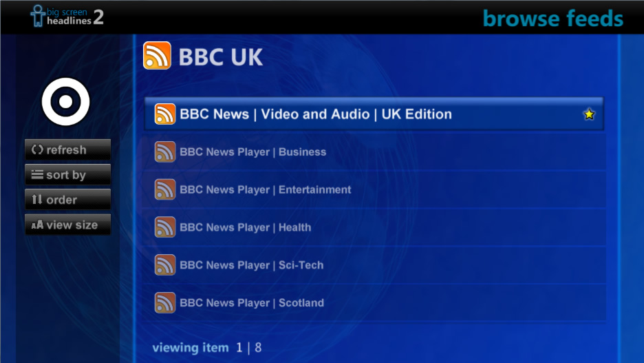Image resolution: width=644 pixels, height=363 pixels.
Task: Open BBC News Player Business feed
Action: coord(374,152)
